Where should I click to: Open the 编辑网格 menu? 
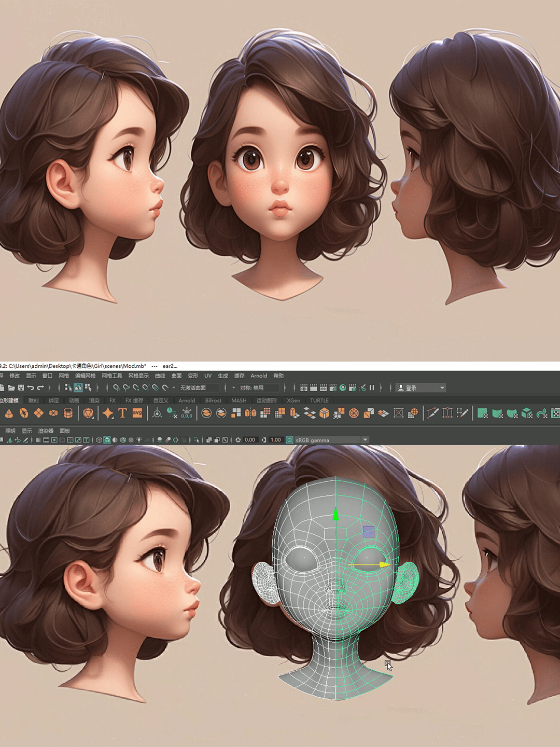[x=85, y=376]
